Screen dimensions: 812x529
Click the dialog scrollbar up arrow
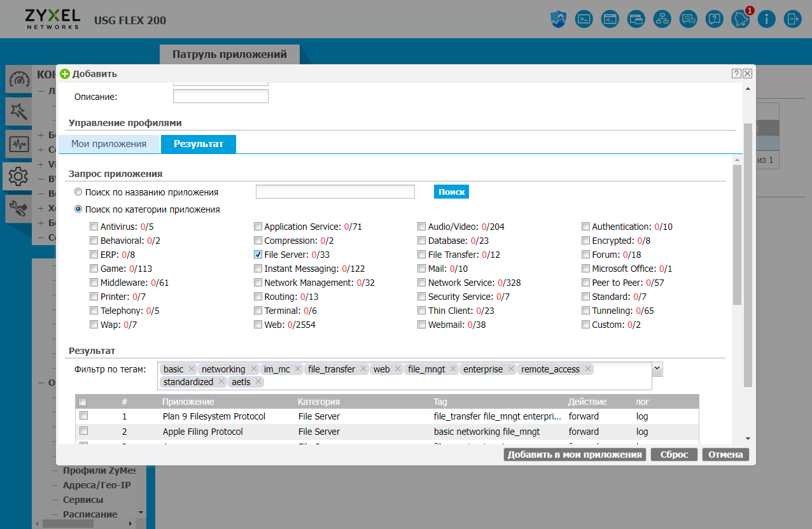pos(748,88)
